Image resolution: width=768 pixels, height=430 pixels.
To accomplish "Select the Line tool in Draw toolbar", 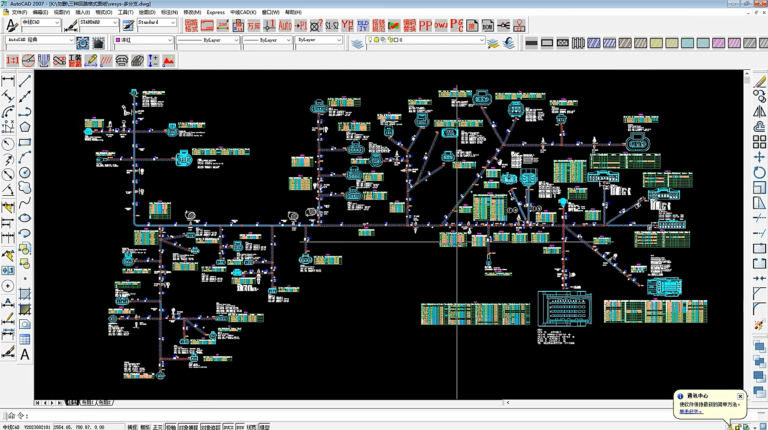I will 25,81.
